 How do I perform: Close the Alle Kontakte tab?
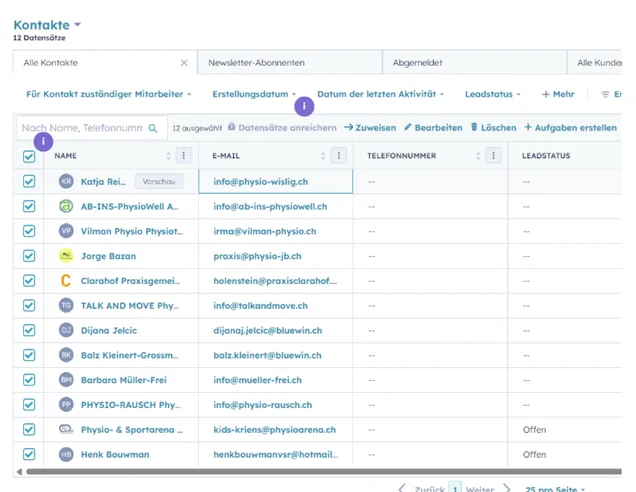[x=184, y=63]
